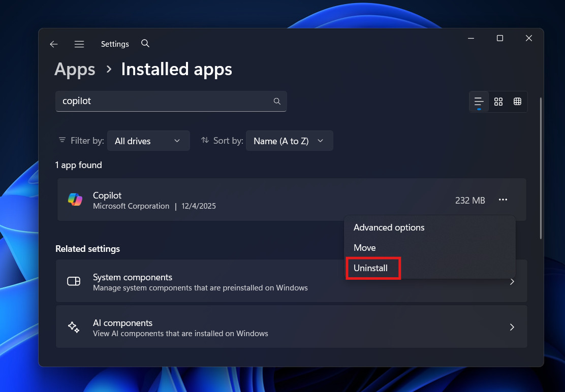Expand System components settings via its chevron

coord(512,281)
